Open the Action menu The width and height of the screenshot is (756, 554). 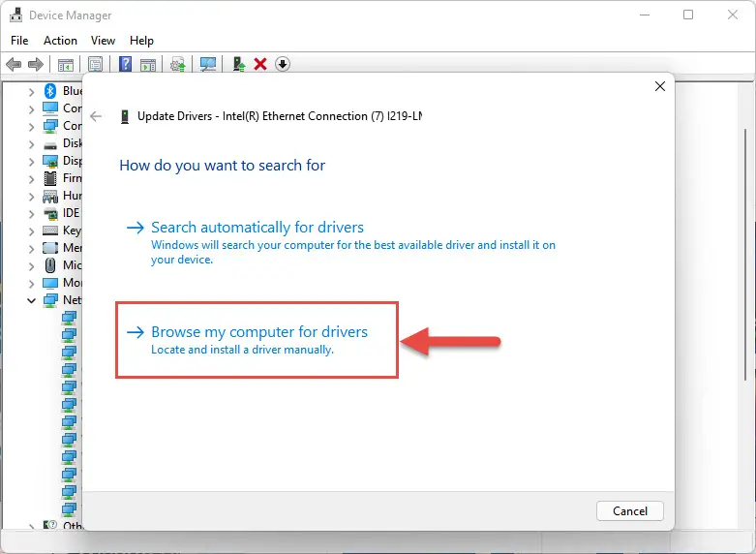tap(60, 41)
